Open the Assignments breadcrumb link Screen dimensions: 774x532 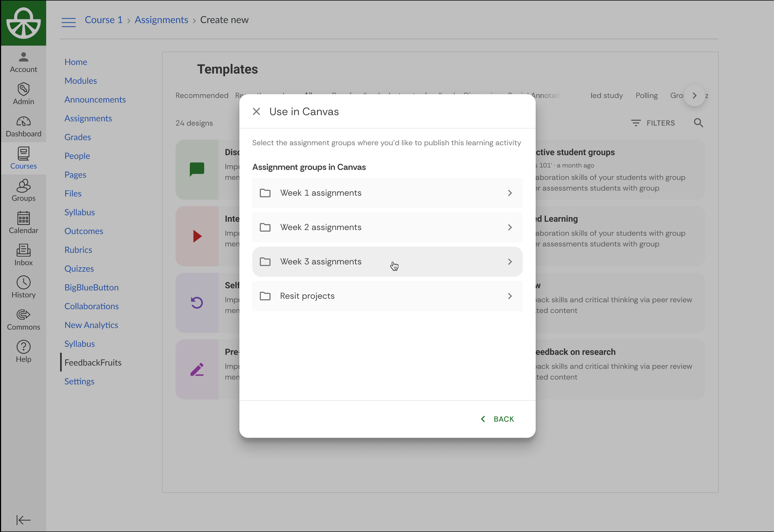point(161,20)
